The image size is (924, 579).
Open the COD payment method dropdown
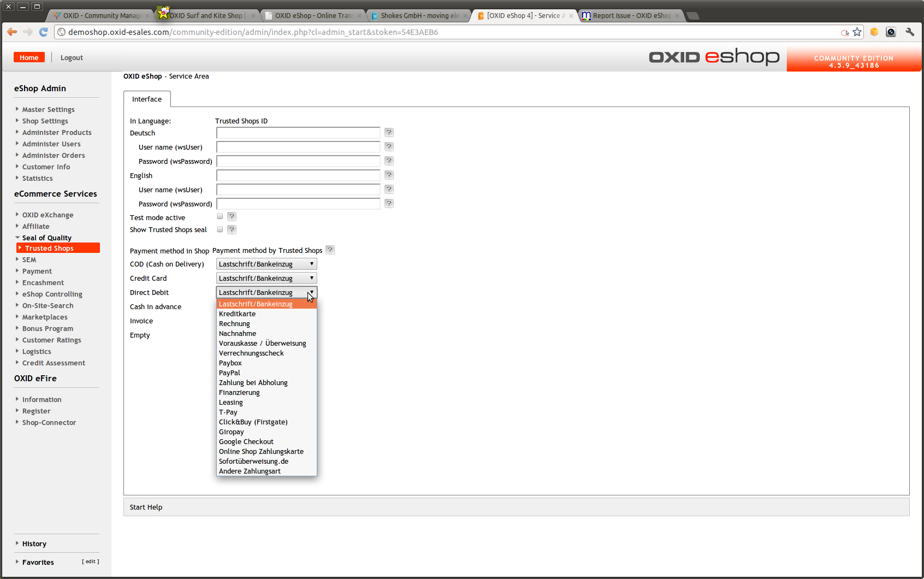tap(266, 264)
